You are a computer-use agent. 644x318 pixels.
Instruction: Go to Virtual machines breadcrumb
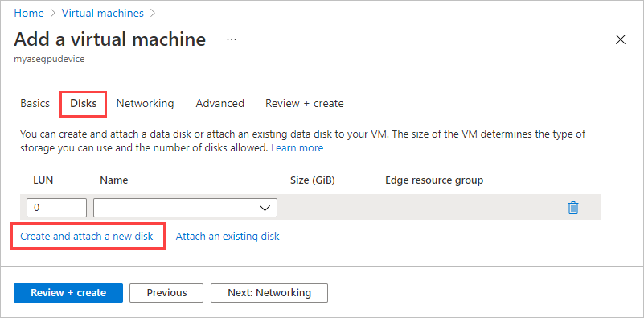click(x=103, y=13)
